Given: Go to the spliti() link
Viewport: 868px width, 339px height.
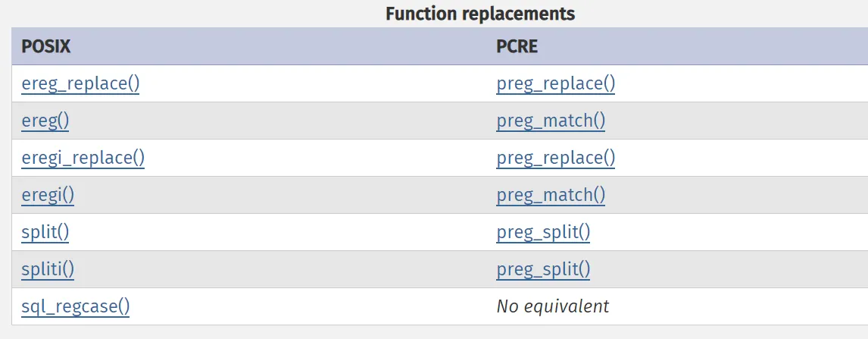Looking at the screenshot, I should [x=48, y=269].
